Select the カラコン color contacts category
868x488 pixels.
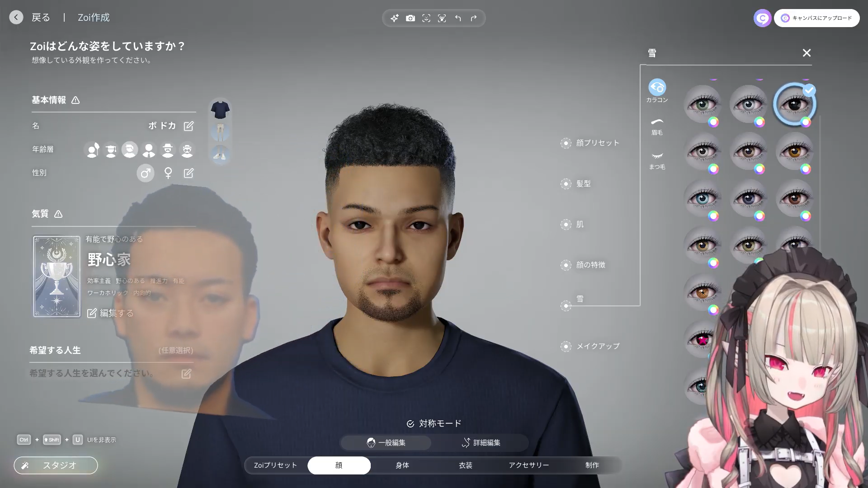click(x=657, y=91)
